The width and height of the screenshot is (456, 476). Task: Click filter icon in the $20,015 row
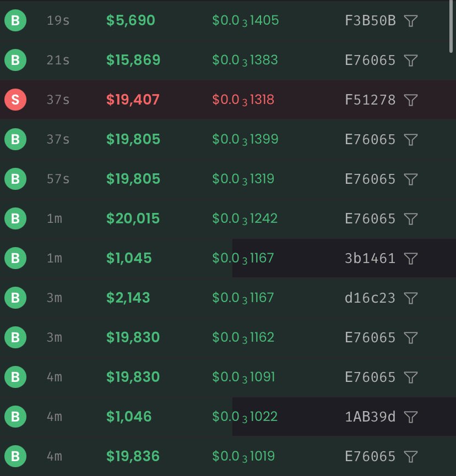coord(411,218)
